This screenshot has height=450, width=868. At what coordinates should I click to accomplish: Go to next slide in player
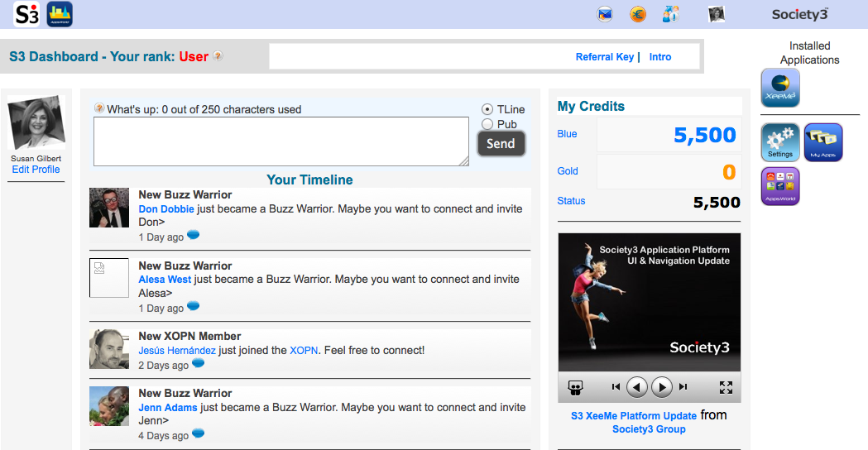click(661, 387)
